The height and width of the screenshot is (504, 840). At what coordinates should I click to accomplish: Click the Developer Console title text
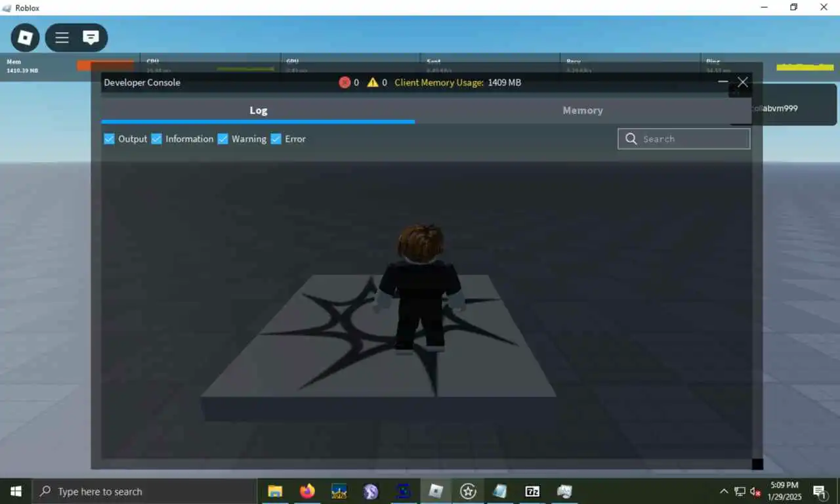[x=142, y=83]
